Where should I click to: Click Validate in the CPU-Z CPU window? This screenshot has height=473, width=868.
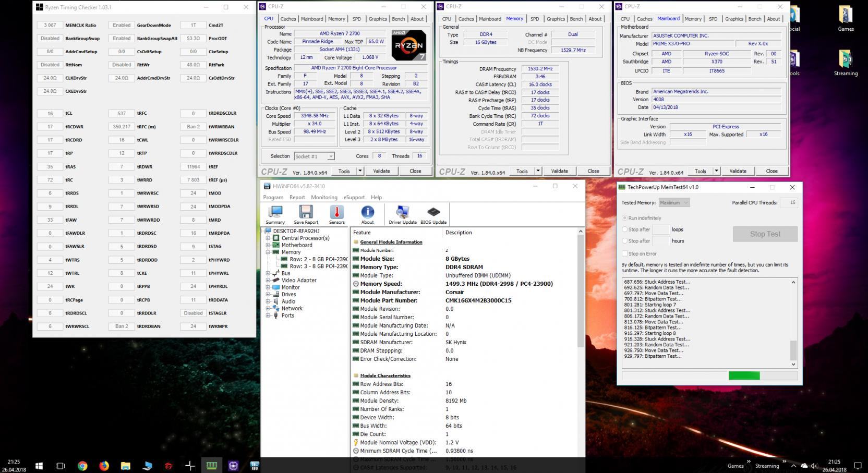coord(381,171)
